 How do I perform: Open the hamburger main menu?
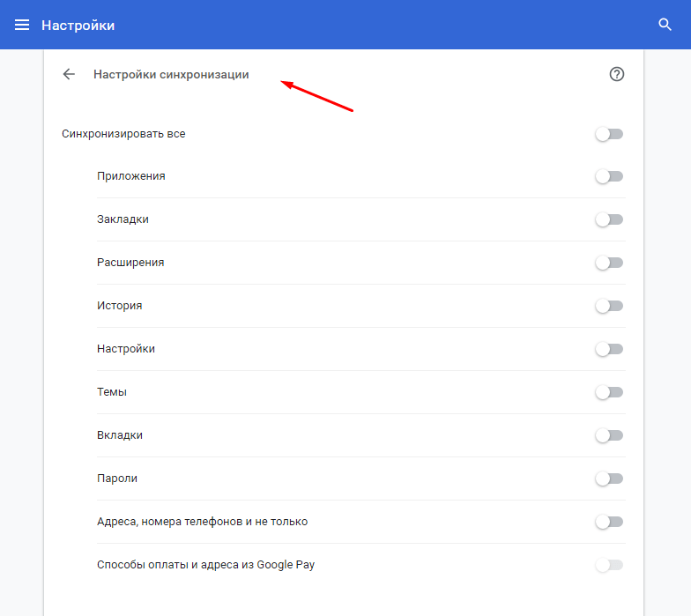click(x=22, y=25)
